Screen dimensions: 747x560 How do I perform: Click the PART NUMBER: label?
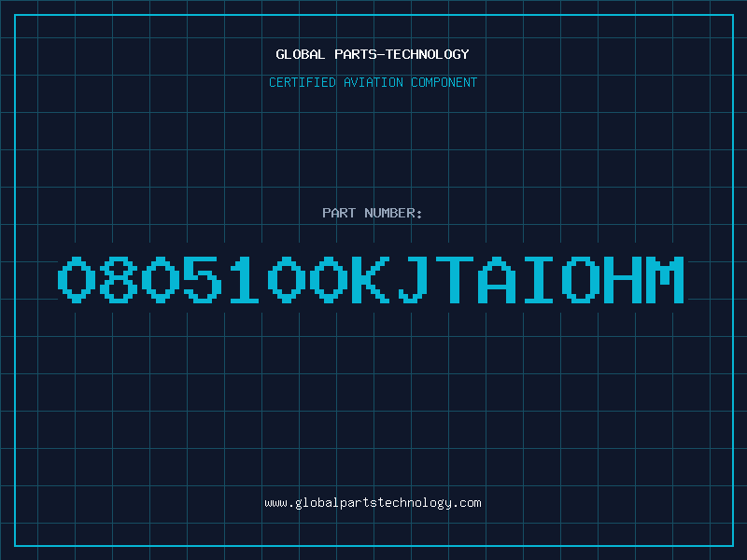coord(373,213)
